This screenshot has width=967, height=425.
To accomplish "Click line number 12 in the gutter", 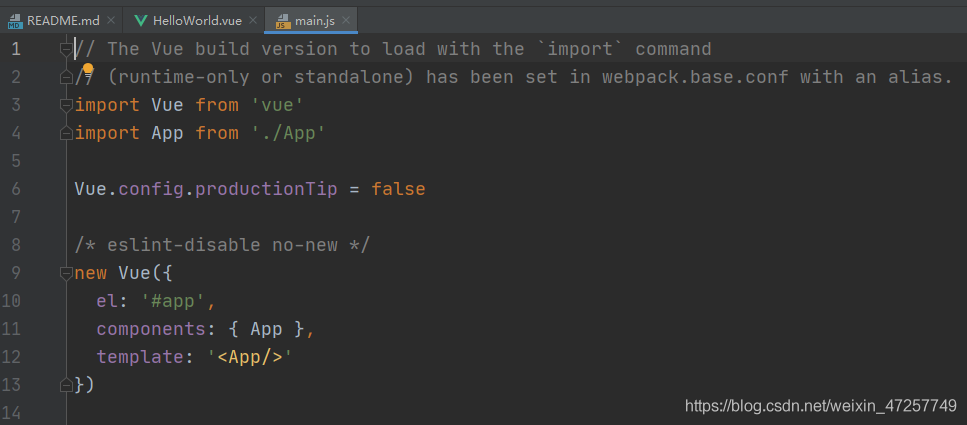I will click(11, 357).
